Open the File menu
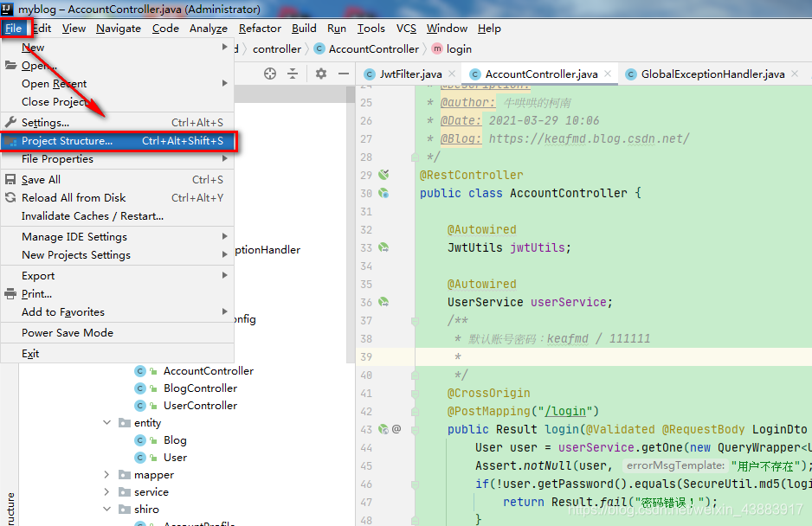 (x=14, y=29)
